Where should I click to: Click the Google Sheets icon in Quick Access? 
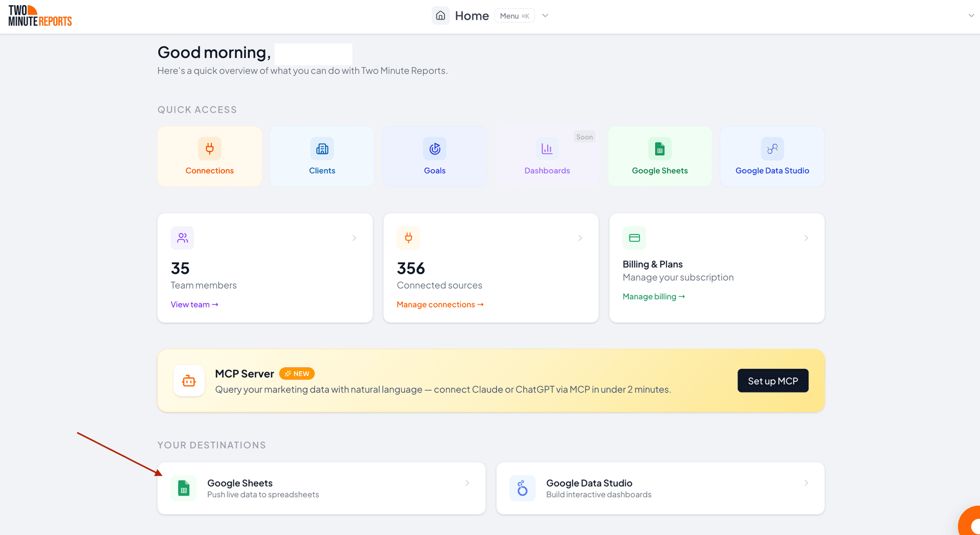coord(660,149)
